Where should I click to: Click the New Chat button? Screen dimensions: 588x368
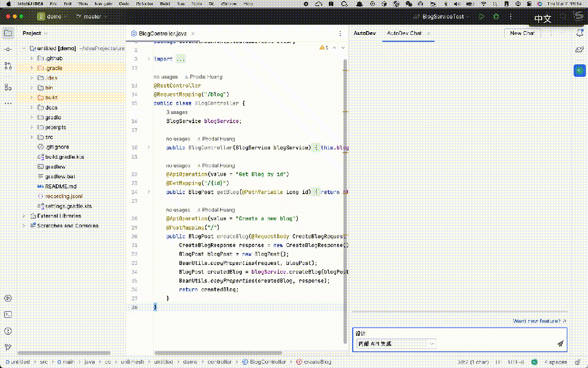click(x=522, y=33)
